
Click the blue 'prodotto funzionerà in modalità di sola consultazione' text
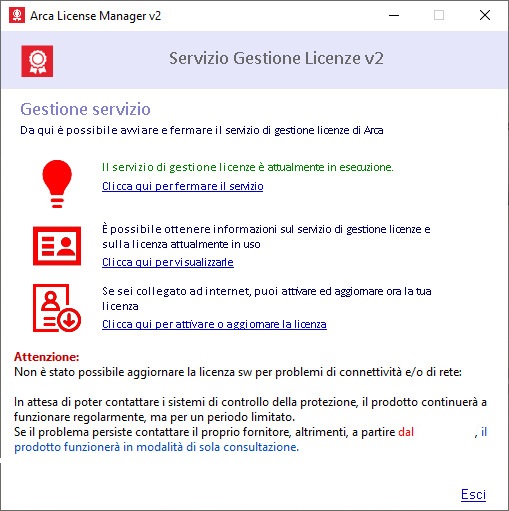click(x=156, y=447)
